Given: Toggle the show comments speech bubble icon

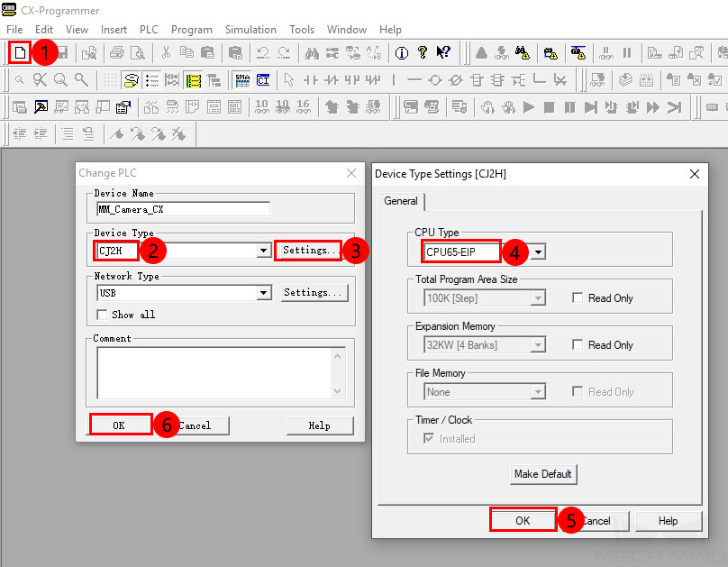Looking at the screenshot, I should 132,80.
